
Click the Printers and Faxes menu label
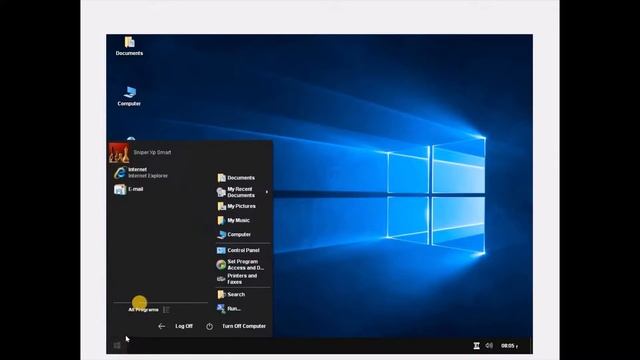pos(242,279)
